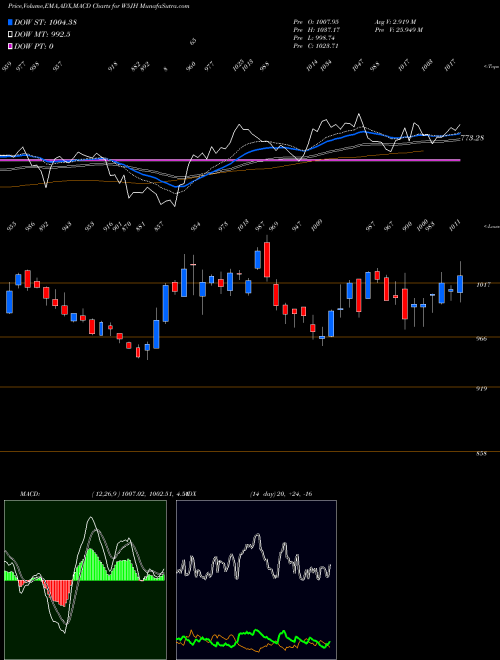Click the blue DOW ST legend swatch
The height and width of the screenshot is (660, 500).
coord(11,22)
